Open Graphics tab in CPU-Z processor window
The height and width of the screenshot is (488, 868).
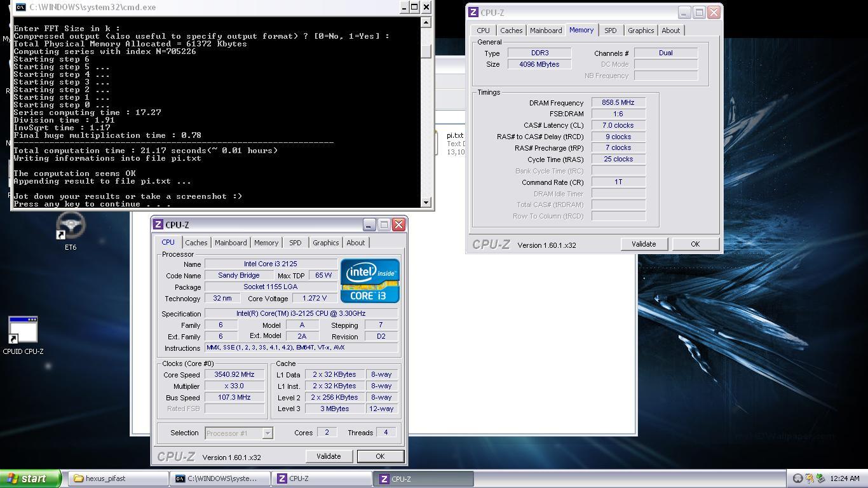[326, 243]
